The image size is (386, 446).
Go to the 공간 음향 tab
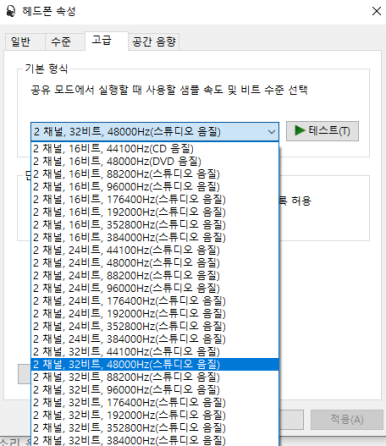[x=154, y=42]
